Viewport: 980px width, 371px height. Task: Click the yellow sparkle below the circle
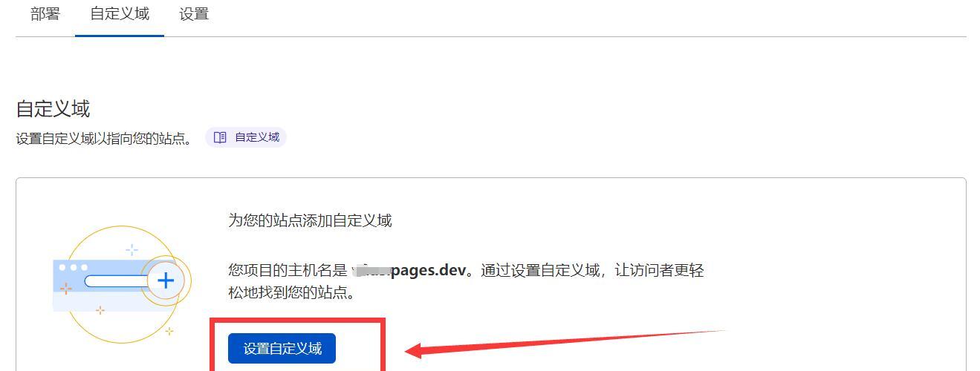(x=169, y=331)
